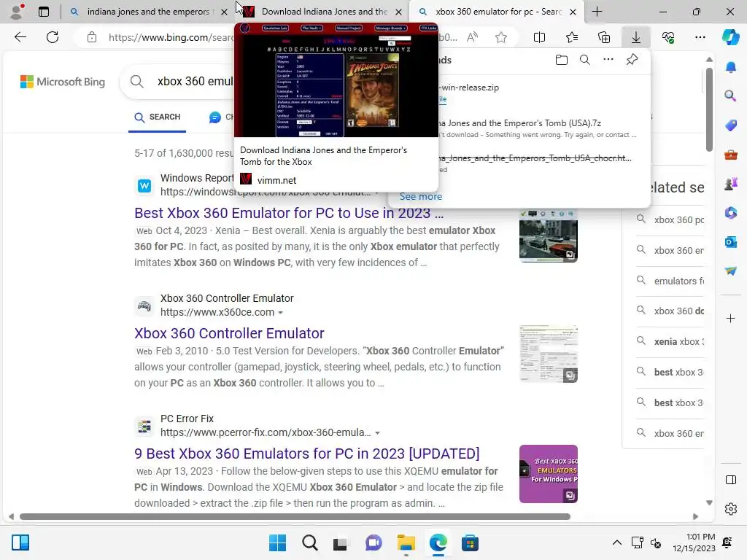This screenshot has height=560, width=747.
Task: Open the sidebar notifications bell
Action: pos(730,68)
